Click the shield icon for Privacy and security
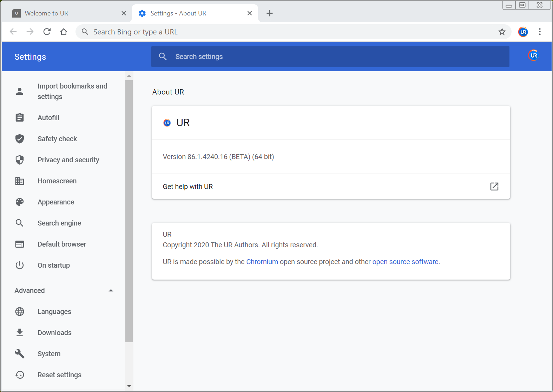Image resolution: width=553 pixels, height=392 pixels. (20, 160)
